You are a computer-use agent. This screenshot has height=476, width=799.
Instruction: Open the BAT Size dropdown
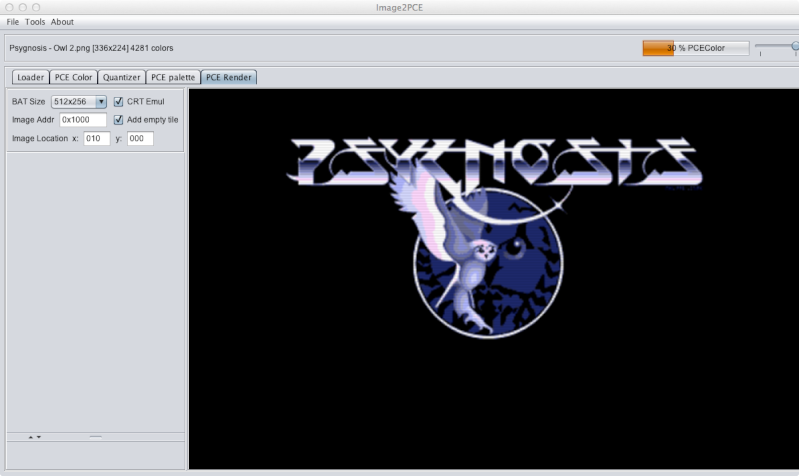point(78,101)
